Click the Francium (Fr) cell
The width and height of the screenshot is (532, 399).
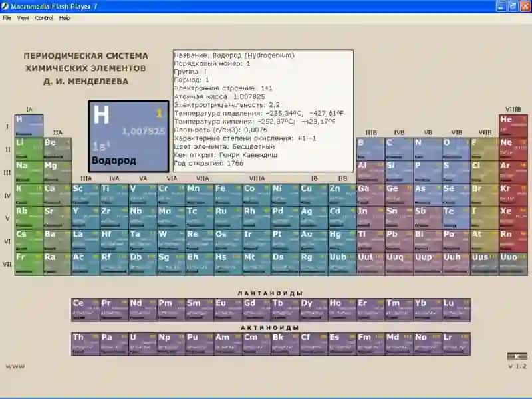pos(29,264)
